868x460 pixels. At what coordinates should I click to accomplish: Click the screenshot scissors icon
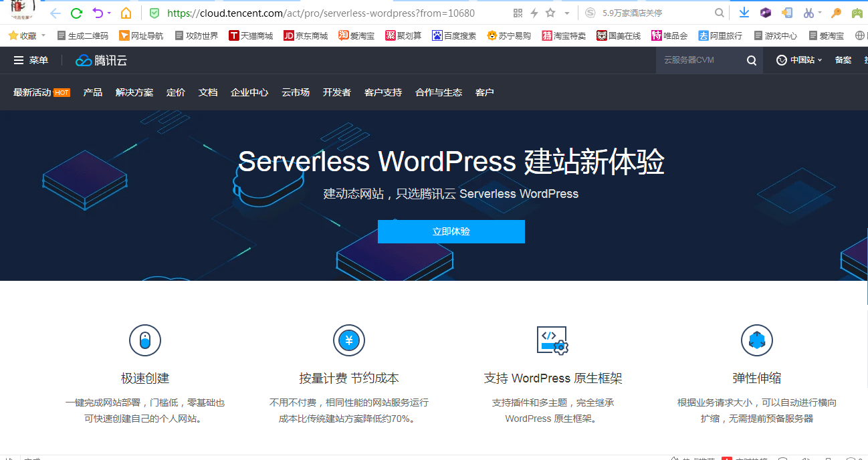pos(808,12)
